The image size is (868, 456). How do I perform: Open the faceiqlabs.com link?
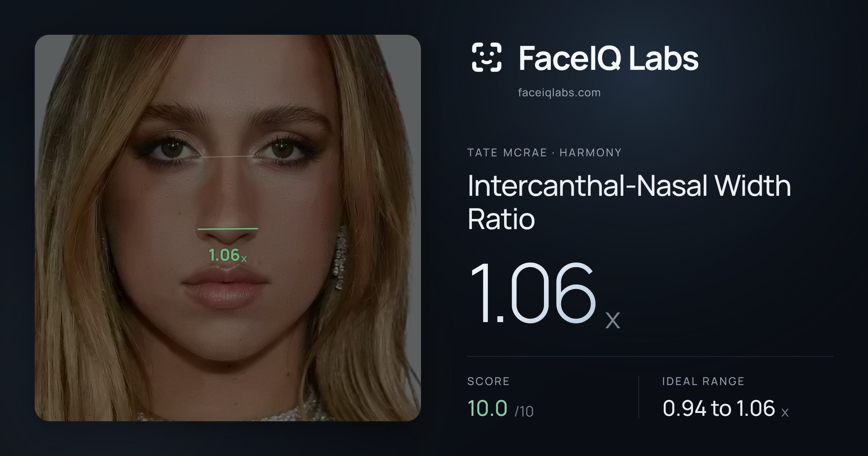(559, 93)
